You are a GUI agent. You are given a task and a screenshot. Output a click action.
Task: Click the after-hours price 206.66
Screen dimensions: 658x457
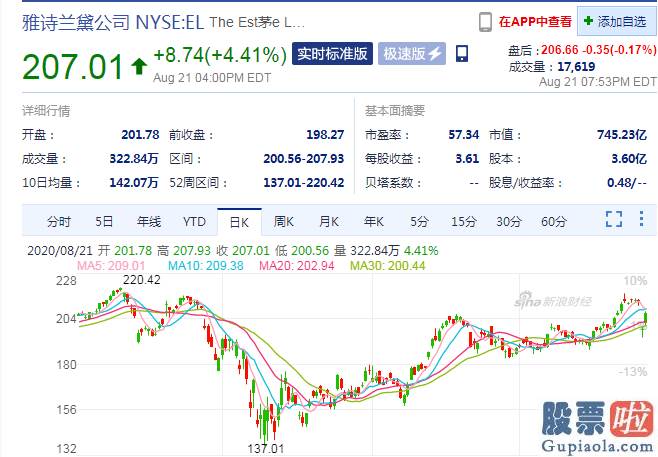click(560, 50)
